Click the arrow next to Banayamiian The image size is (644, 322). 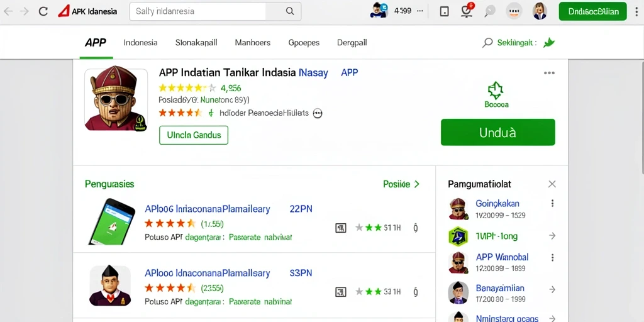coord(552,289)
